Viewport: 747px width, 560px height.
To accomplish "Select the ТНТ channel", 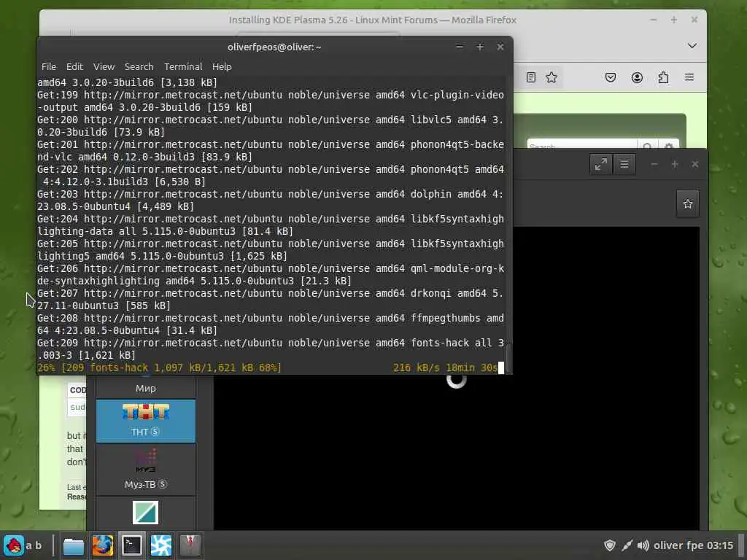I will pyautogui.click(x=145, y=421).
